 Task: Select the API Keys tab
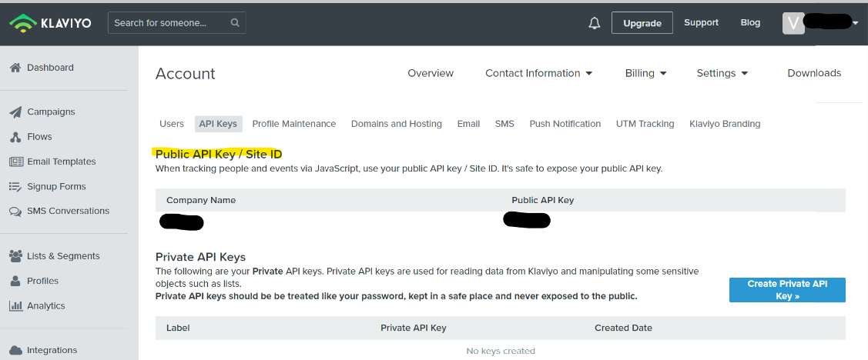218,124
